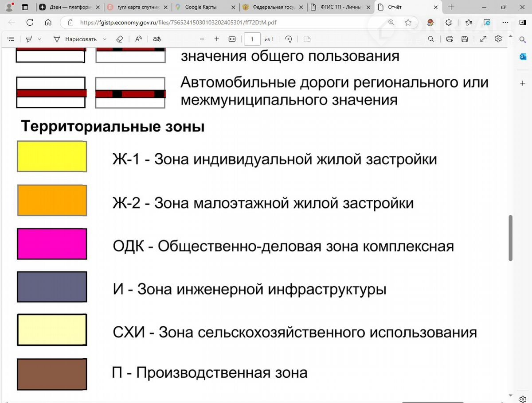The image size is (532, 403).
Task: Print the PDF document
Action: click(450, 39)
